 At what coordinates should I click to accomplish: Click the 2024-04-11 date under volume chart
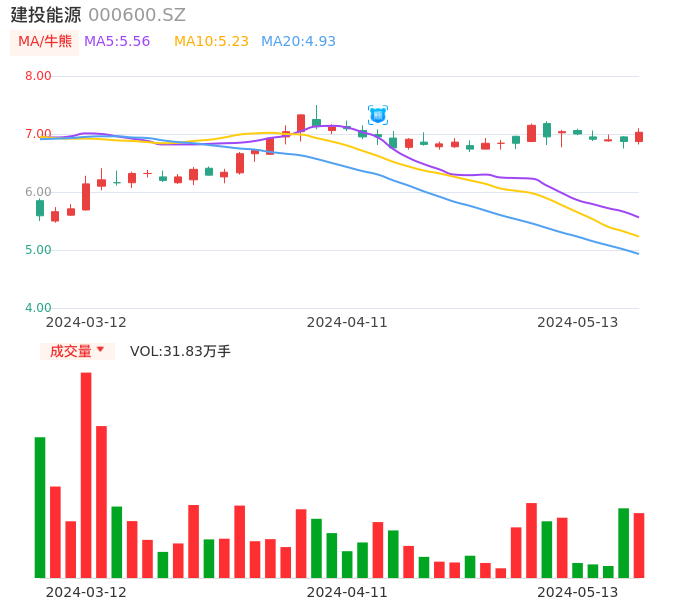pyautogui.click(x=347, y=592)
